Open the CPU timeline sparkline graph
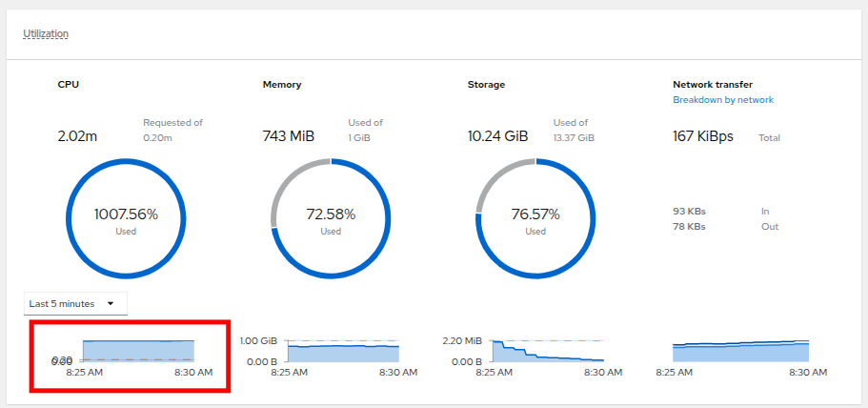868x408 pixels. [138, 350]
